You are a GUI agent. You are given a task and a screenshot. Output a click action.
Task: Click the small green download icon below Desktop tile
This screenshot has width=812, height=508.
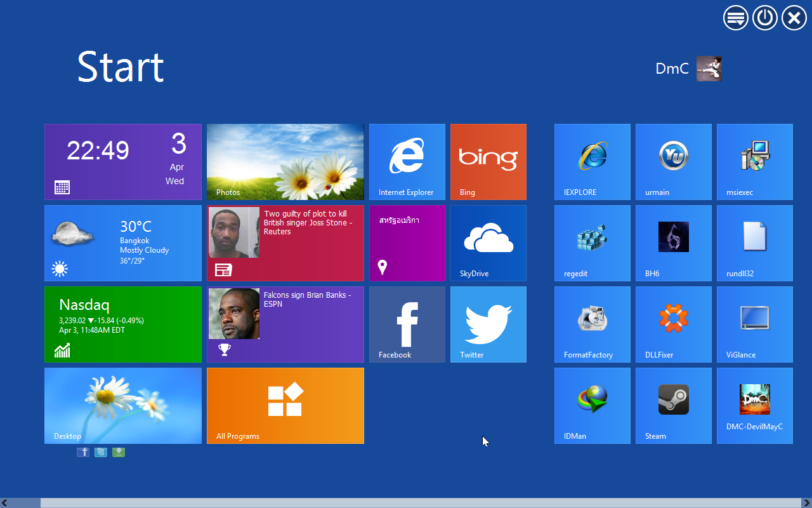pos(119,452)
